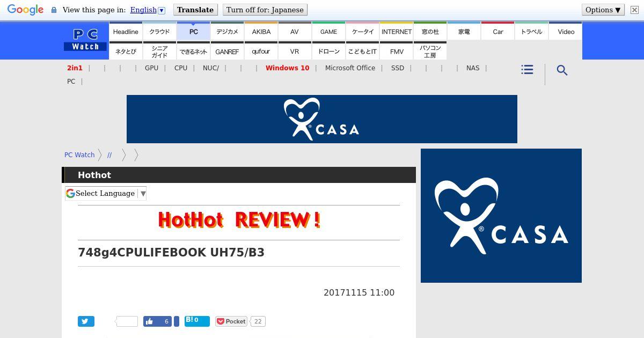
Task: Click the article title LIFEBOOK UH75/B3
Action: (x=171, y=252)
